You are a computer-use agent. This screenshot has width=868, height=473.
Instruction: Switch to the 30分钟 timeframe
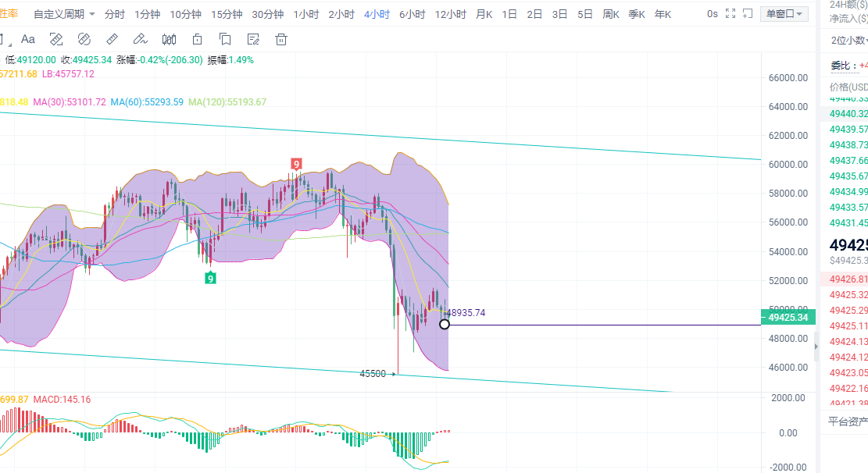tap(268, 14)
